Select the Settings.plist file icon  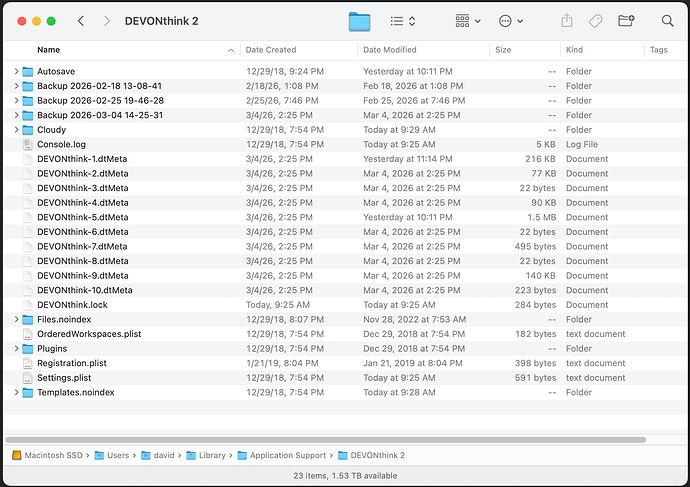click(x=28, y=377)
